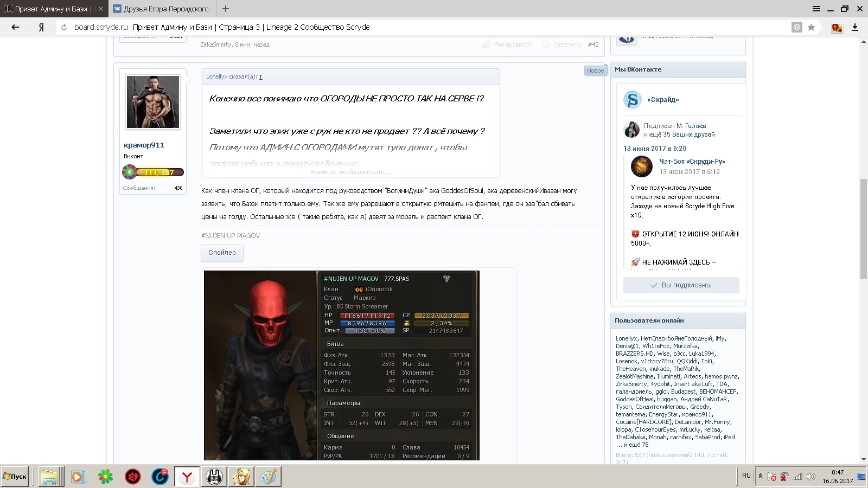Open the downloads arrow icon in toolbar

coord(855,27)
